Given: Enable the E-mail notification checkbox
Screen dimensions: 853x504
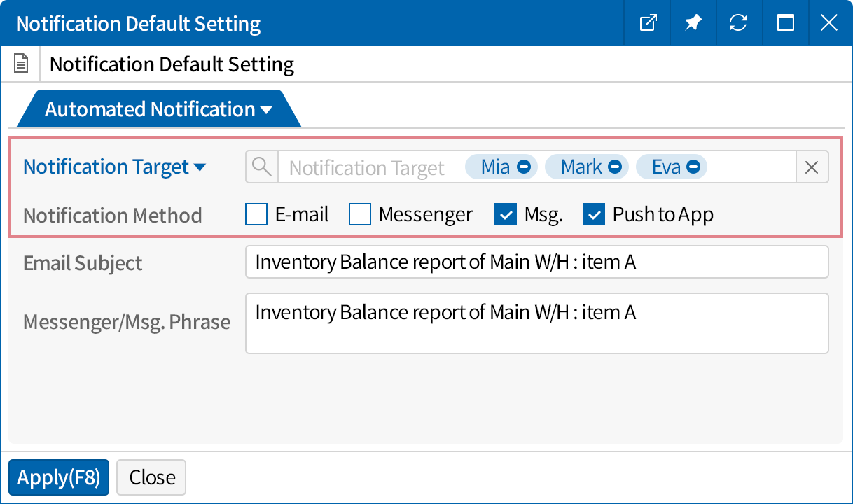Looking at the screenshot, I should pyautogui.click(x=256, y=215).
